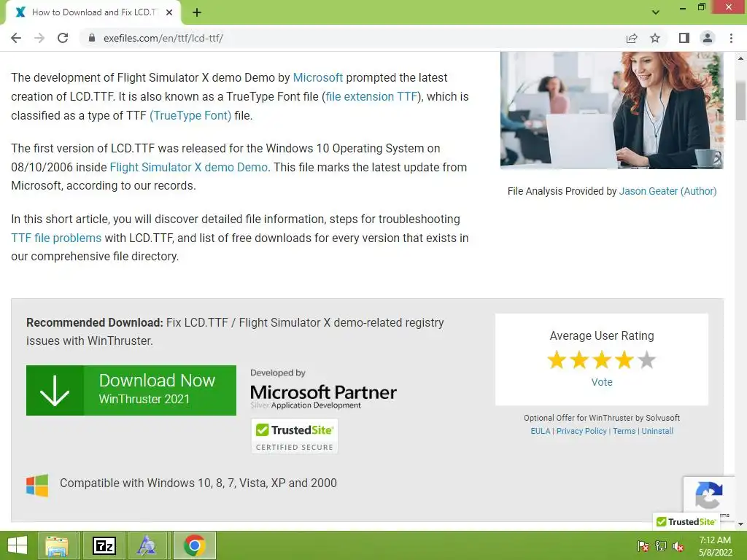Click Chrome icon in taskbar
Screen dimensions: 747x560
coord(194,545)
